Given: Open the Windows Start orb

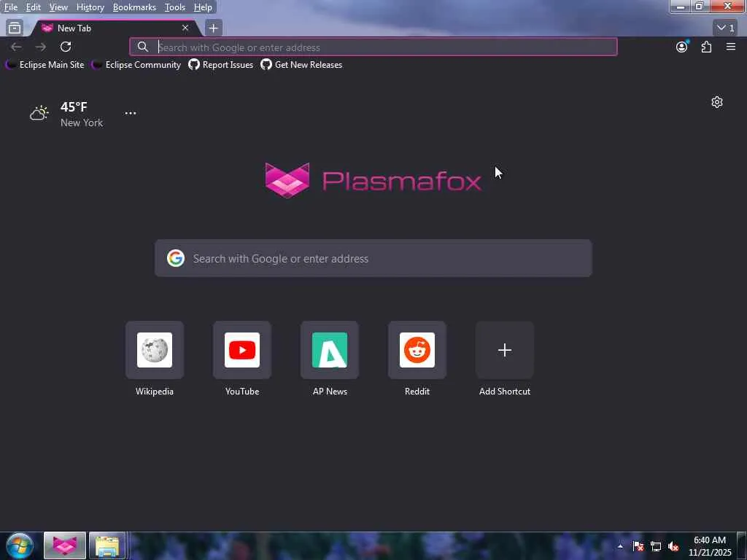Looking at the screenshot, I should pyautogui.click(x=20, y=545).
